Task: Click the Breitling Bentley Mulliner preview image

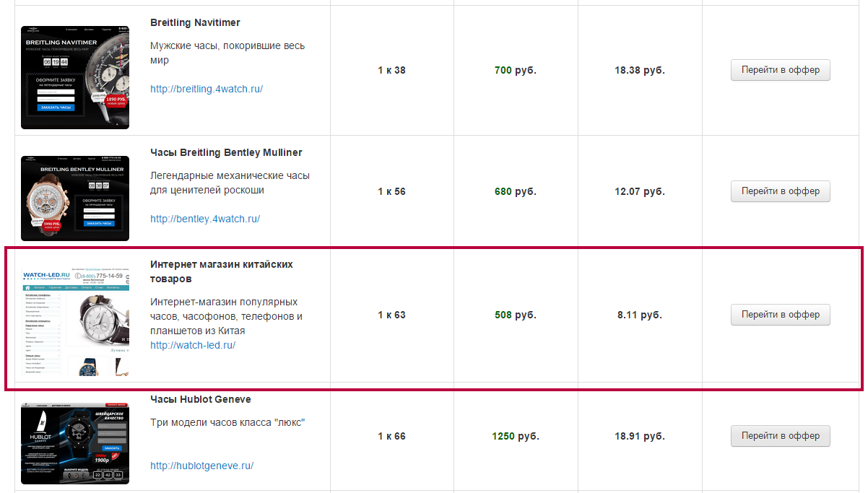Action: (x=75, y=198)
